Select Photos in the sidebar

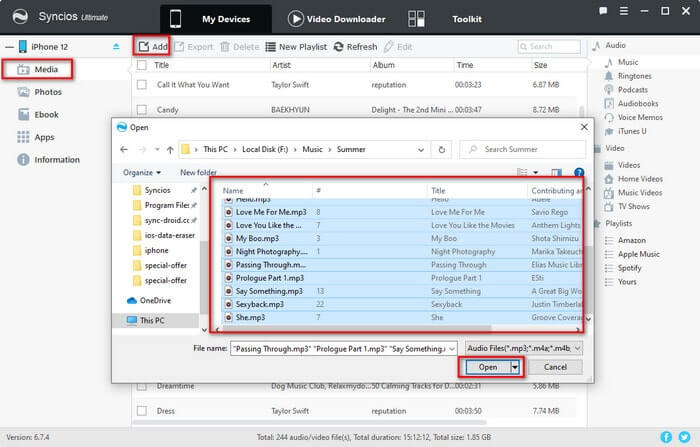39,92
